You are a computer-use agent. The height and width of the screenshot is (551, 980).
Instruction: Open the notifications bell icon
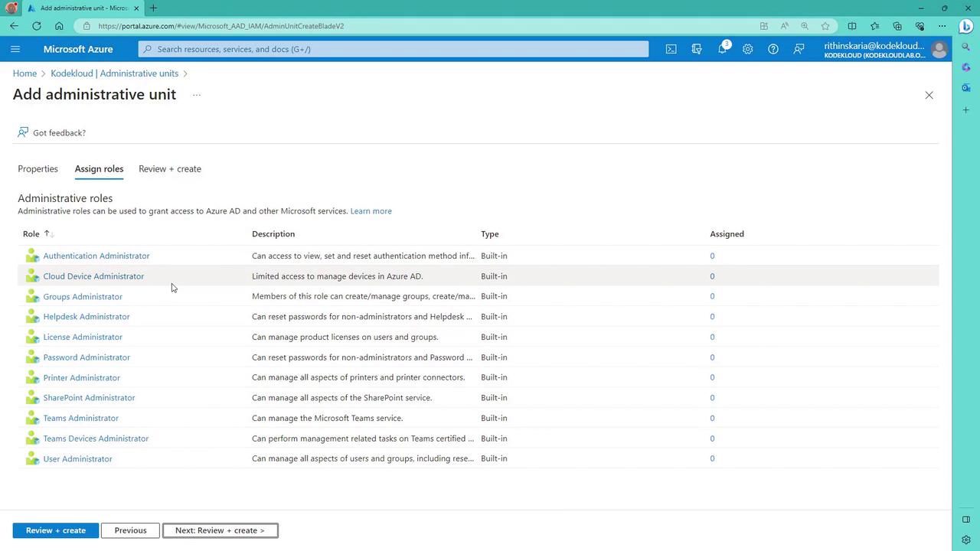722,49
